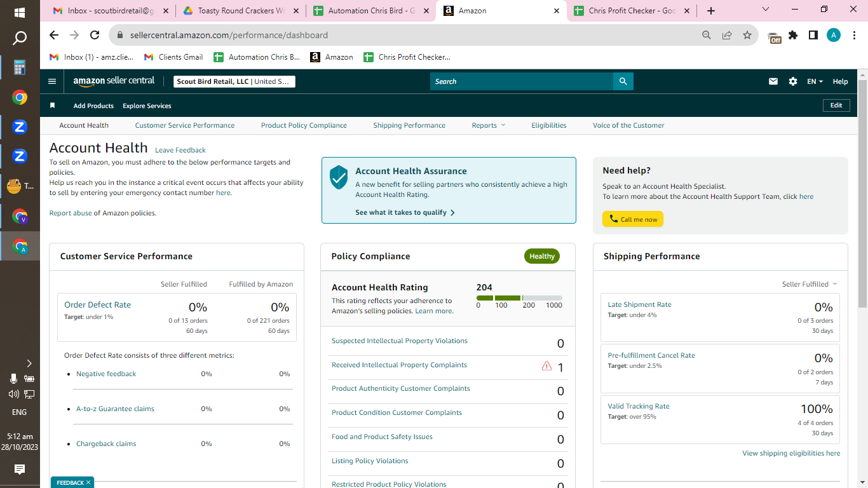Click the Account Health Assurance shield icon
Screen dimensions: 868x488
pos(339,177)
